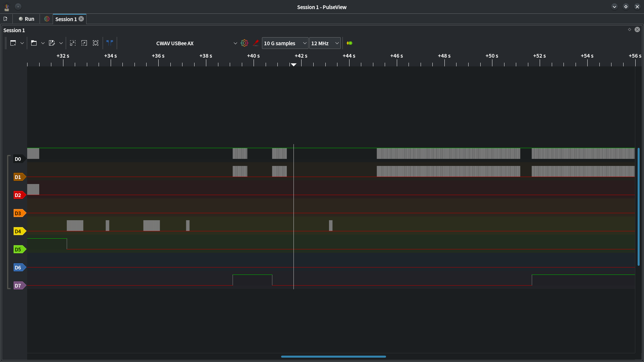Float the Session 1 dock panel
The height and width of the screenshot is (362, 644).
pos(630,30)
